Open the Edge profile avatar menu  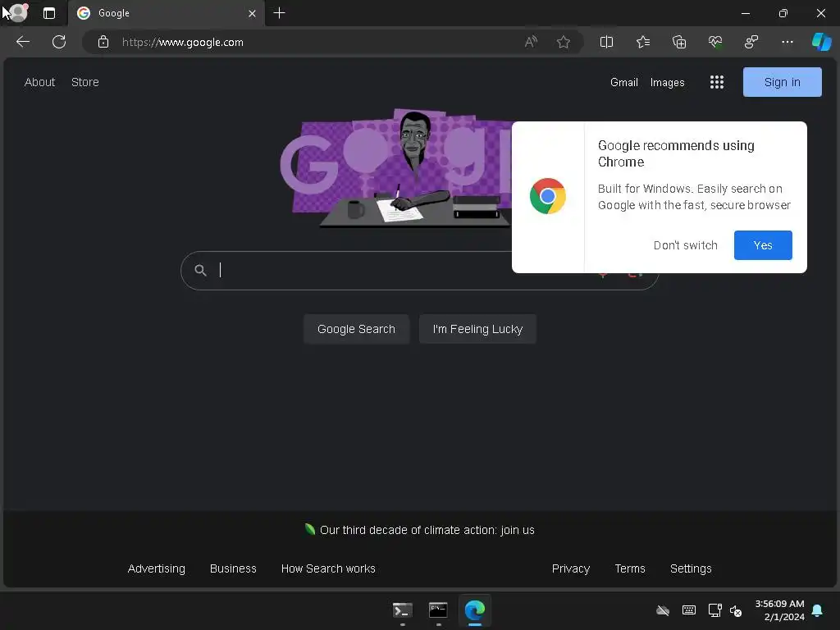(19, 12)
